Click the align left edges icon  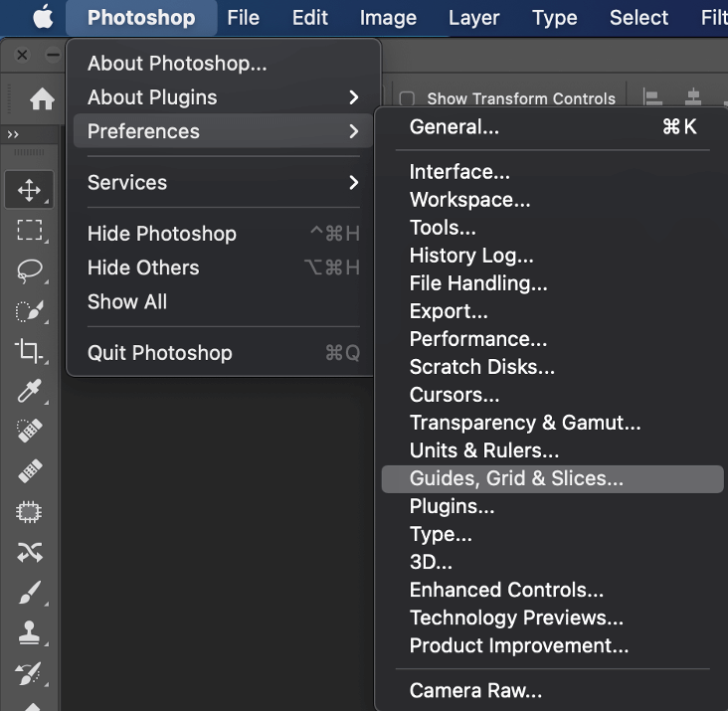[652, 97]
